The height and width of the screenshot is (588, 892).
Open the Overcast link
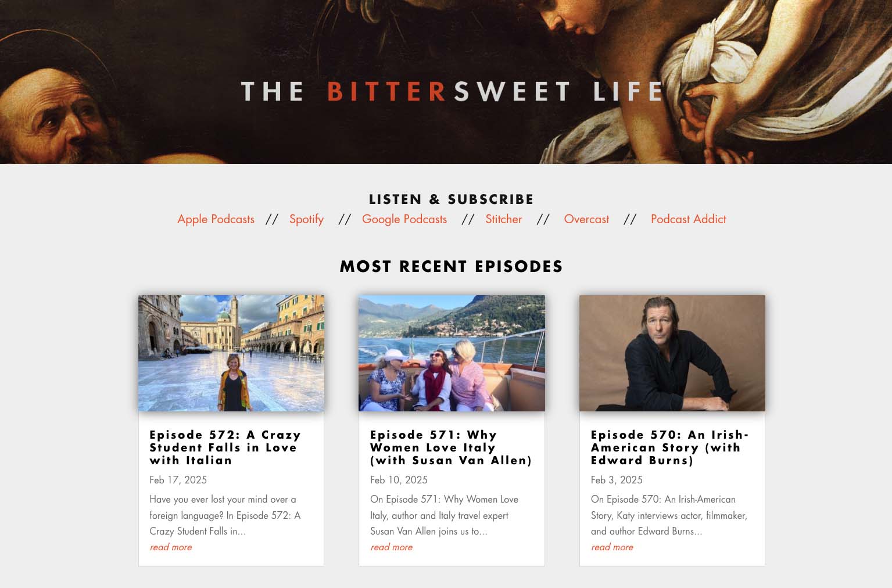click(x=586, y=219)
